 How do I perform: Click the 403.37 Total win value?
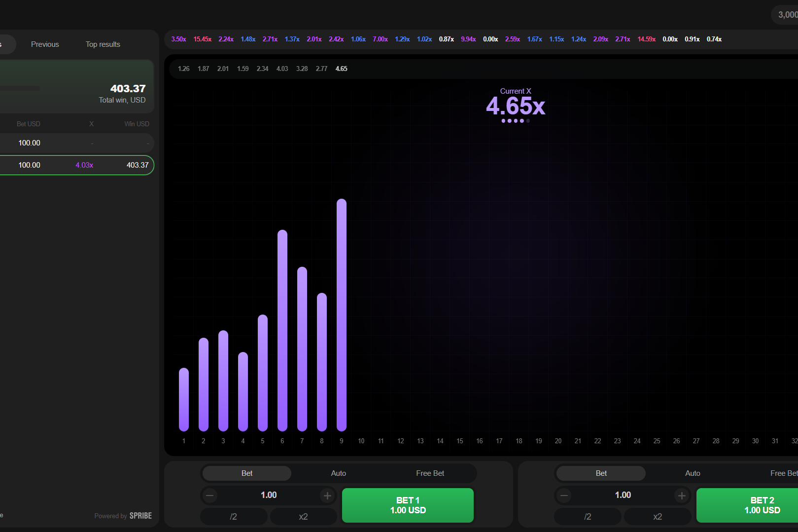[128, 89]
